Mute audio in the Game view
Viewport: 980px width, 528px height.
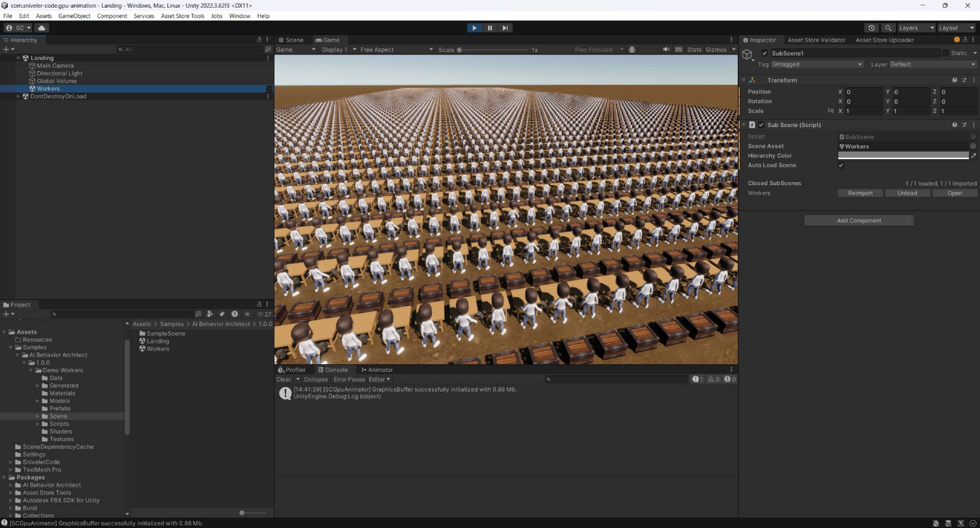(x=666, y=49)
